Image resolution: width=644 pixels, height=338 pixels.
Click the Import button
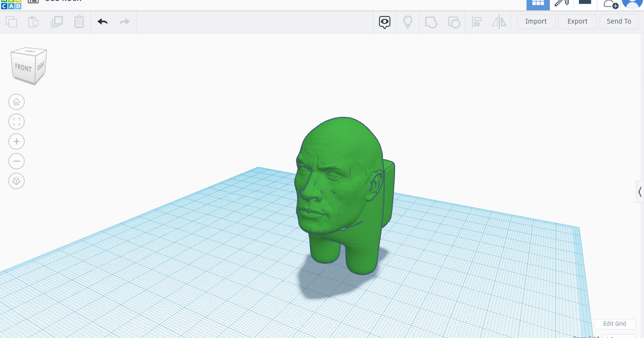coord(535,21)
